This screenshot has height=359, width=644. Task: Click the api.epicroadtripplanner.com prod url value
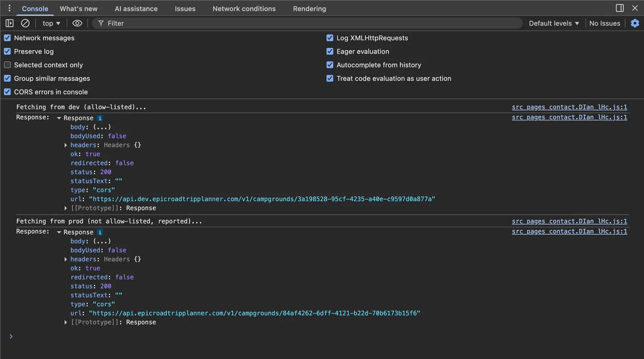point(254,314)
